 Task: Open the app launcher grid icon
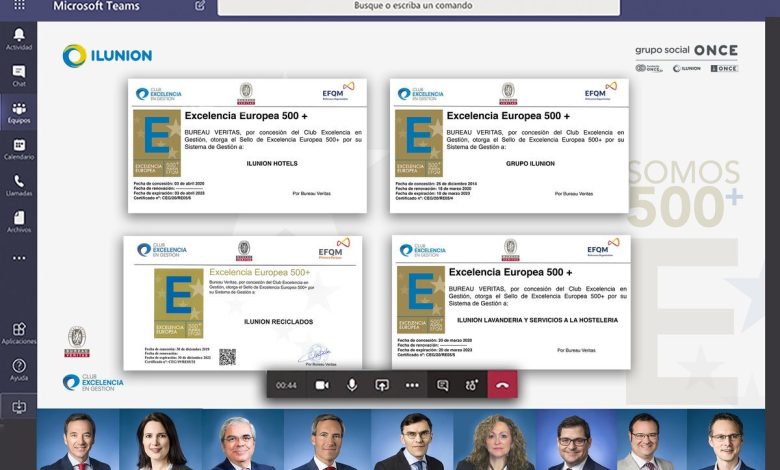coord(19,5)
